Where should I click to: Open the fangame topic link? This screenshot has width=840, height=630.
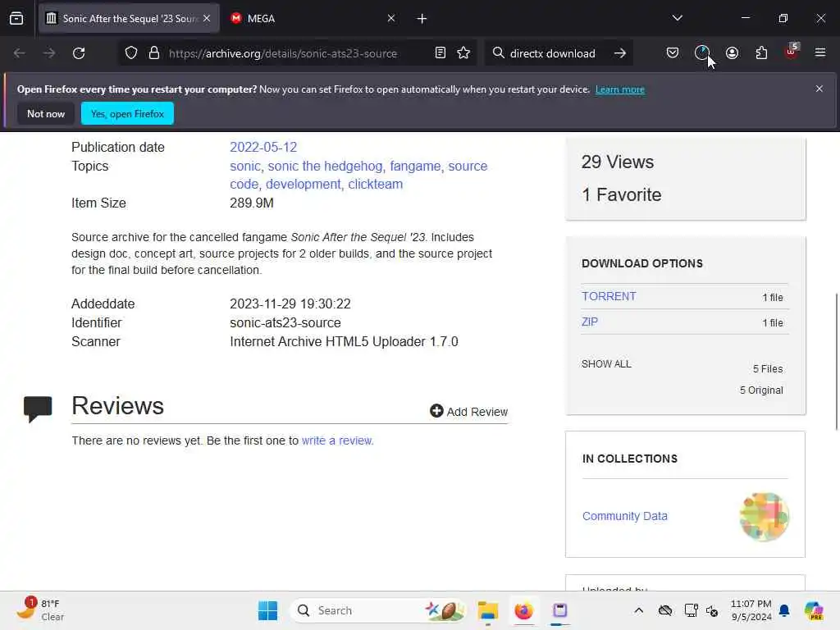coord(415,167)
